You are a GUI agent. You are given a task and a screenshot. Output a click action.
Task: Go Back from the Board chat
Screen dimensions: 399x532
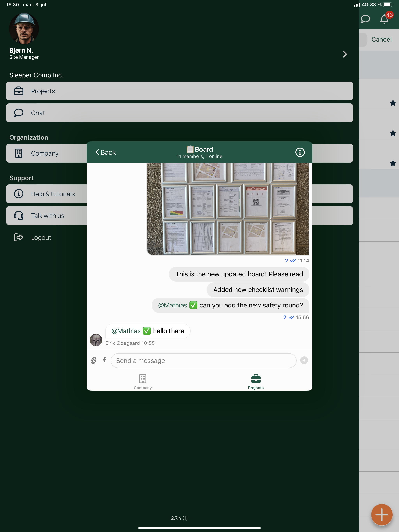[106, 152]
